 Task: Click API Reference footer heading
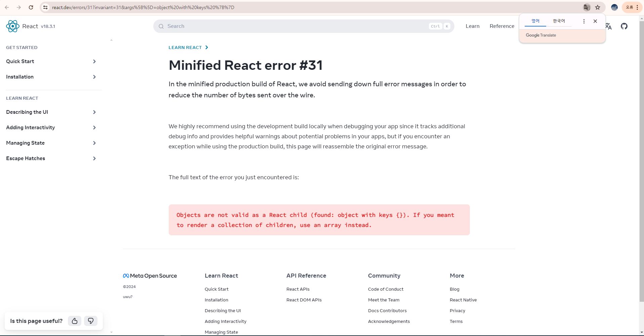coord(306,276)
